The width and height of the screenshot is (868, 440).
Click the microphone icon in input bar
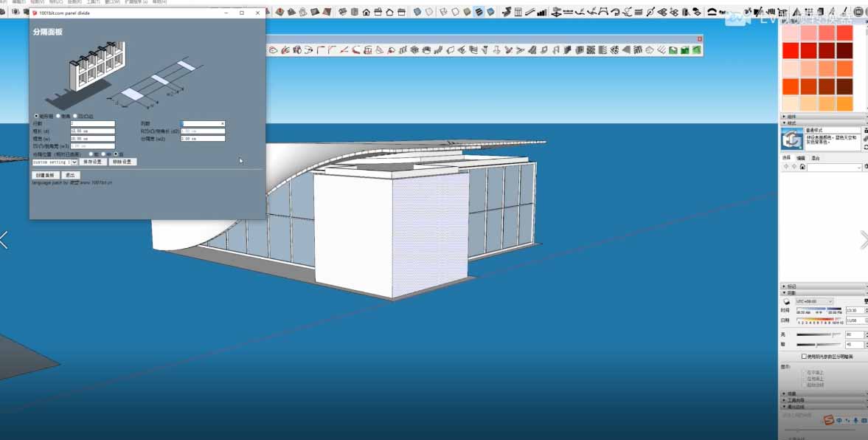pyautogui.click(x=855, y=420)
